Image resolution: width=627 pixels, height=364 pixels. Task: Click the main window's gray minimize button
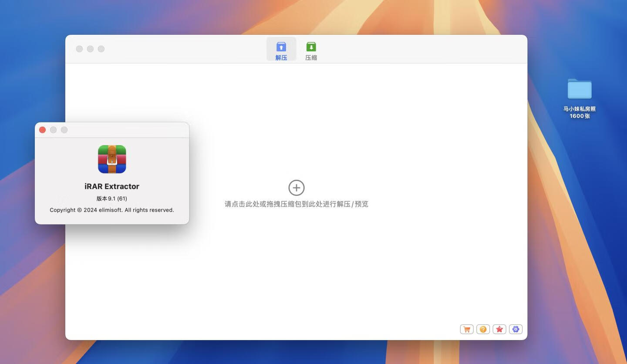(90, 49)
